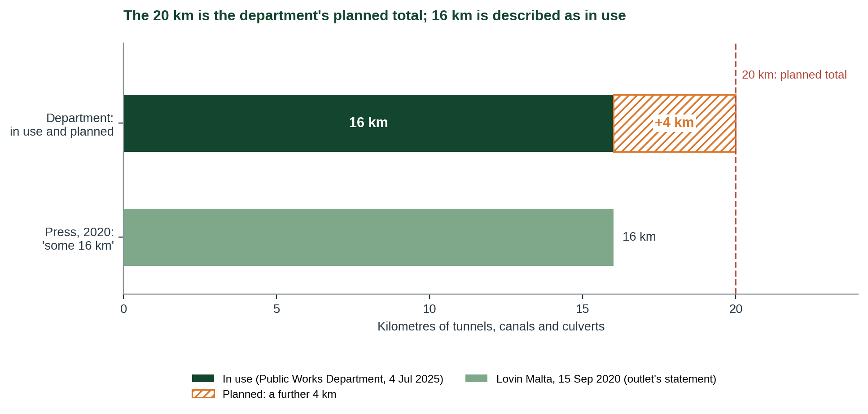Click the x-axis tick label 10

[430, 309]
